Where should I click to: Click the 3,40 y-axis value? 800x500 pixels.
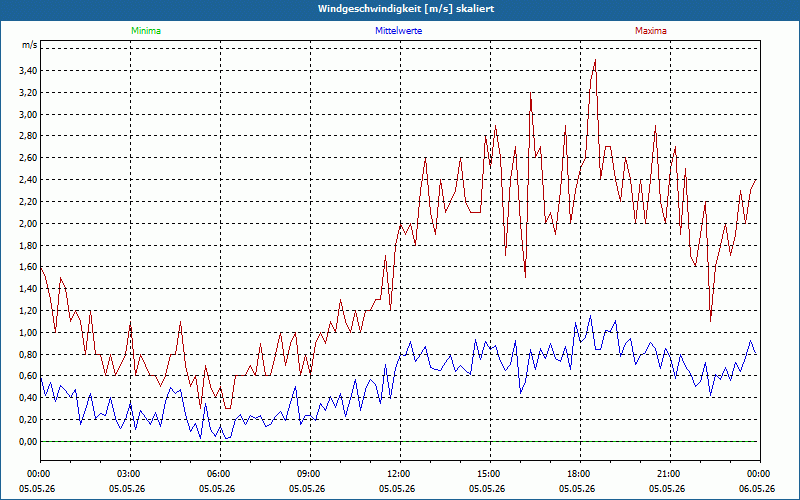[x=28, y=71]
